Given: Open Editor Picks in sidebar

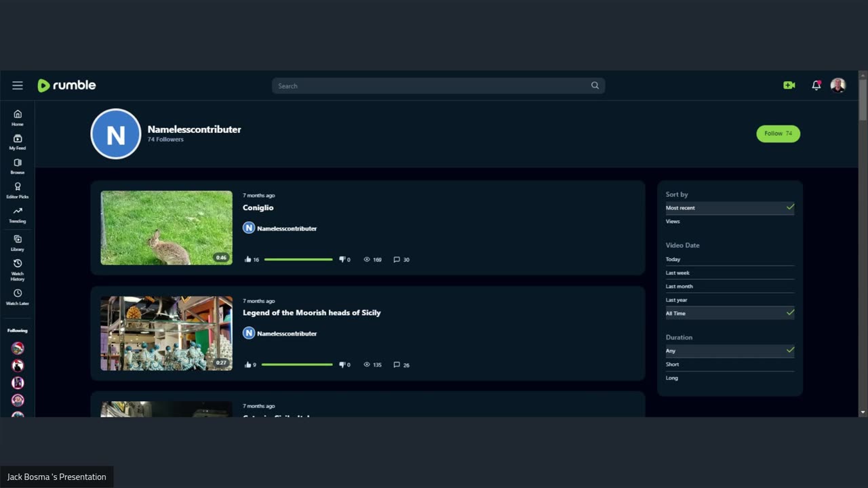Looking at the screenshot, I should point(18,190).
